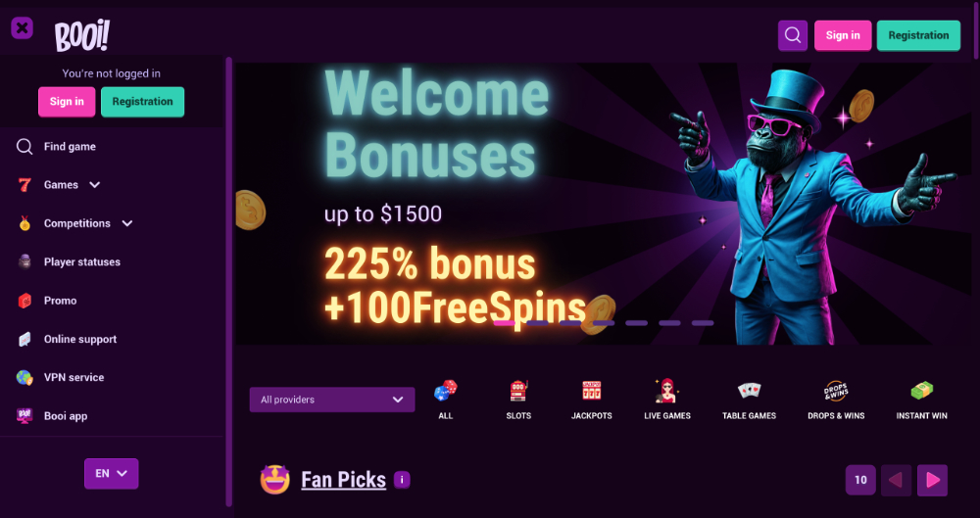980x518 pixels.
Task: Click the Fan Picks info icon
Action: tap(402, 480)
